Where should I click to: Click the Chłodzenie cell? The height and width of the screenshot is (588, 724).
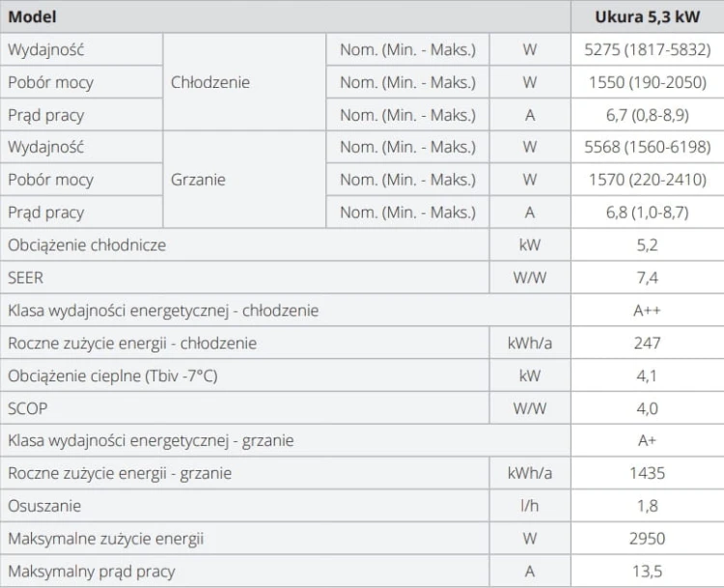pos(244,82)
